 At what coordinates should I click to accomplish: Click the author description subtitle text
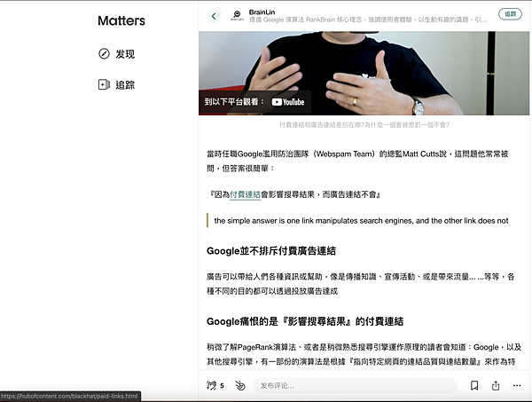point(368,20)
